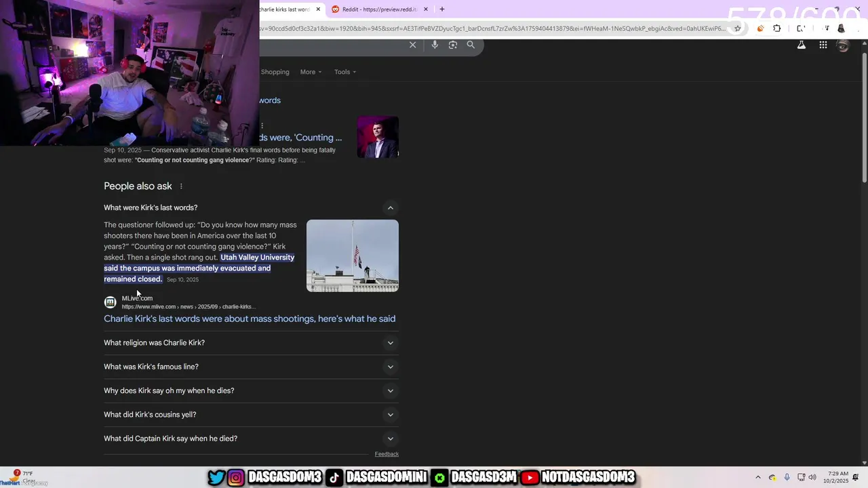Clear the Google search box with the X

[412, 45]
